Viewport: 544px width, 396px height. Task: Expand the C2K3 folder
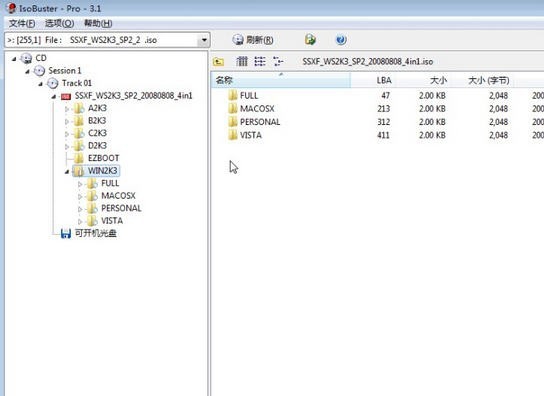click(67, 134)
